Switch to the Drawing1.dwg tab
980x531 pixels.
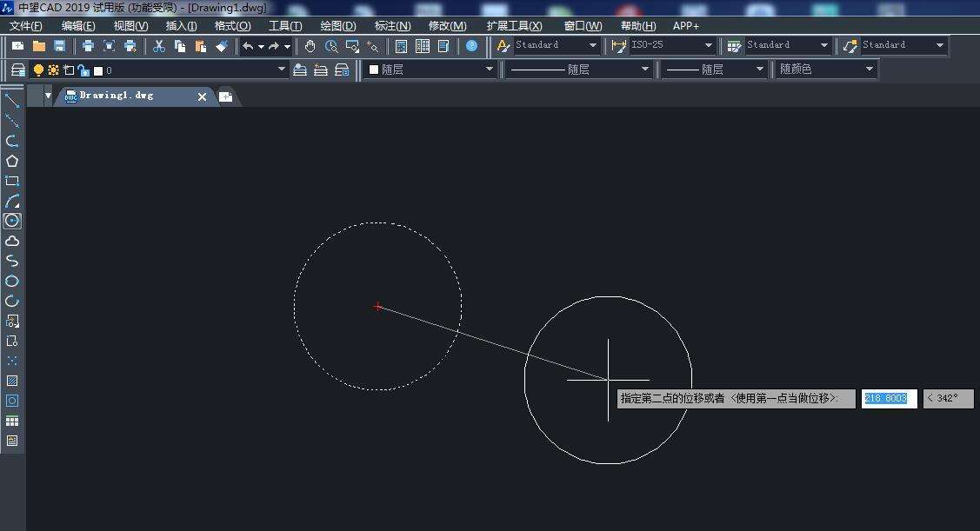[116, 96]
